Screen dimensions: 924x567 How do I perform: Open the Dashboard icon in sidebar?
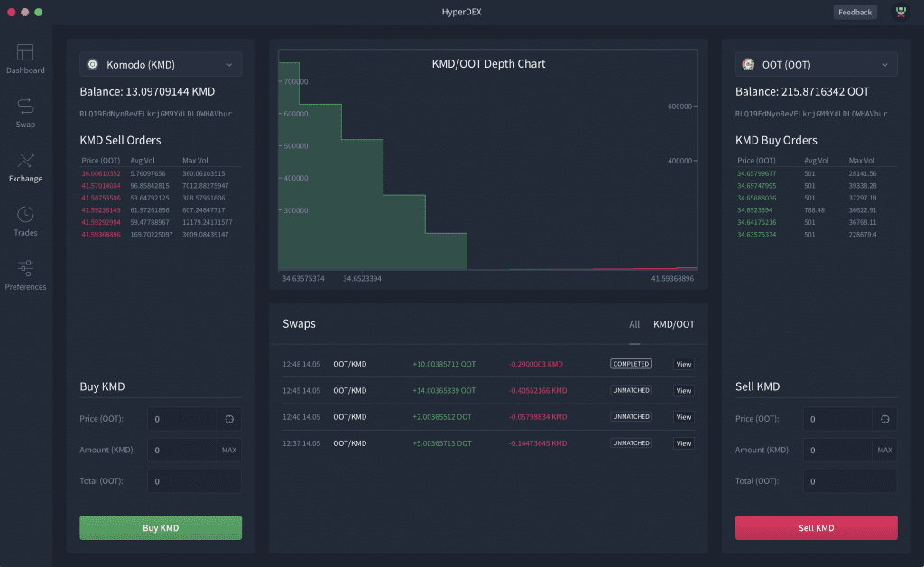[x=25, y=52]
